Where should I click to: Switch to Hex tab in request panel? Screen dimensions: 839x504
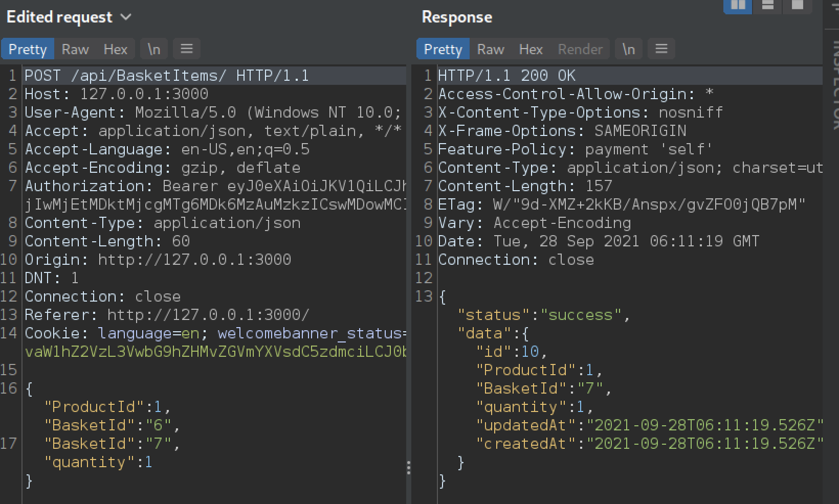[x=115, y=49]
